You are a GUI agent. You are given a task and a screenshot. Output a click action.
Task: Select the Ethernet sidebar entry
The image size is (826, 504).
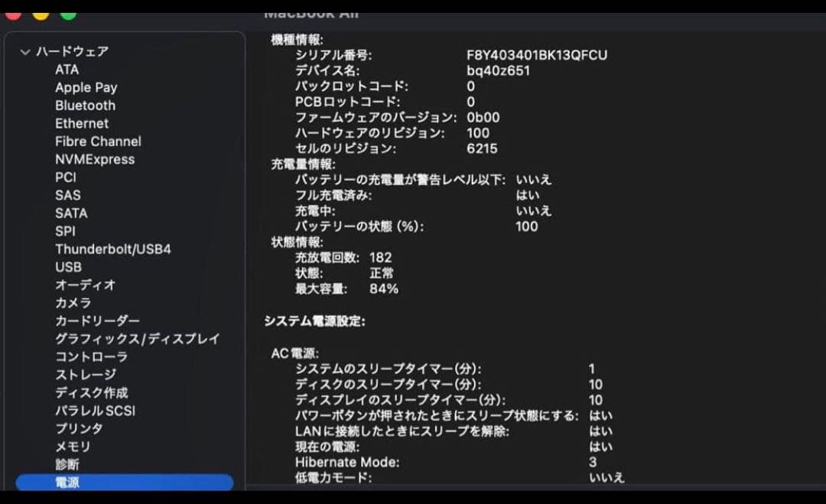(81, 123)
